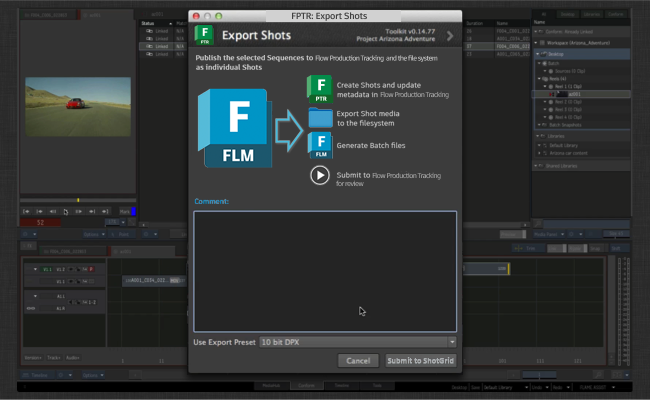This screenshot has height=400, width=650.
Task: Select Reel 2 (0 Clip) in media tree
Action: click(568, 102)
